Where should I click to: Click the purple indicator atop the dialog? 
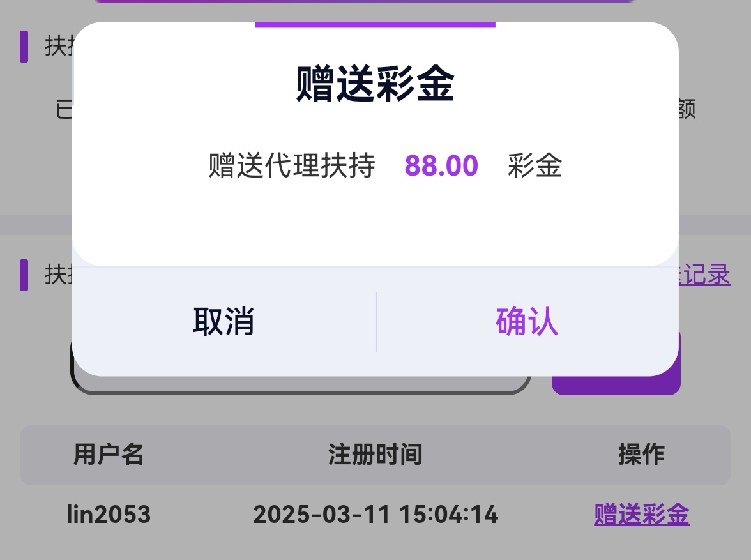click(x=375, y=25)
